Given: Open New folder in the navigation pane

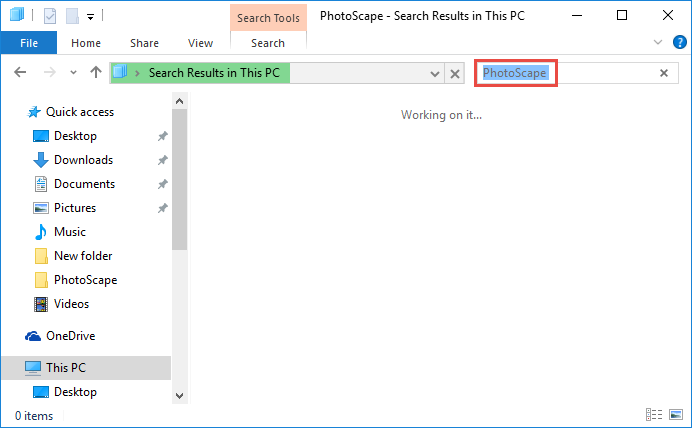Looking at the screenshot, I should click(83, 256).
